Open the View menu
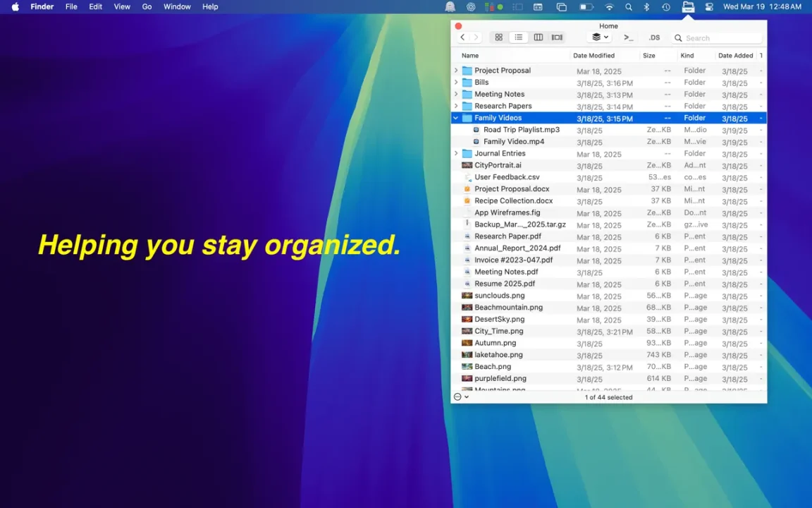Viewport: 812px width, 508px height. (122, 7)
